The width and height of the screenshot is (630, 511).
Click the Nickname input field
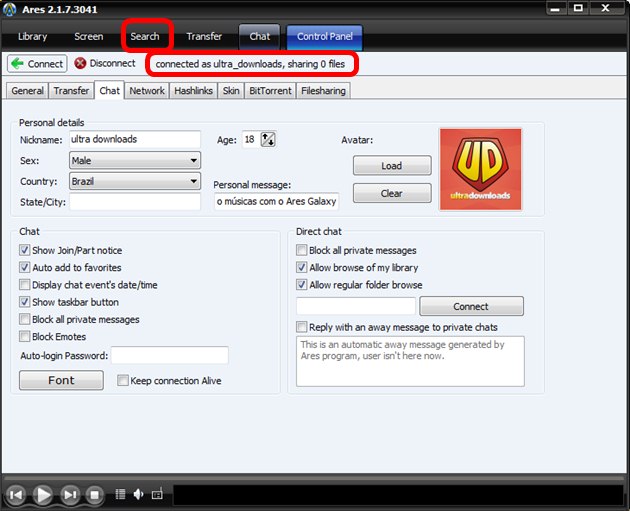(x=135, y=139)
